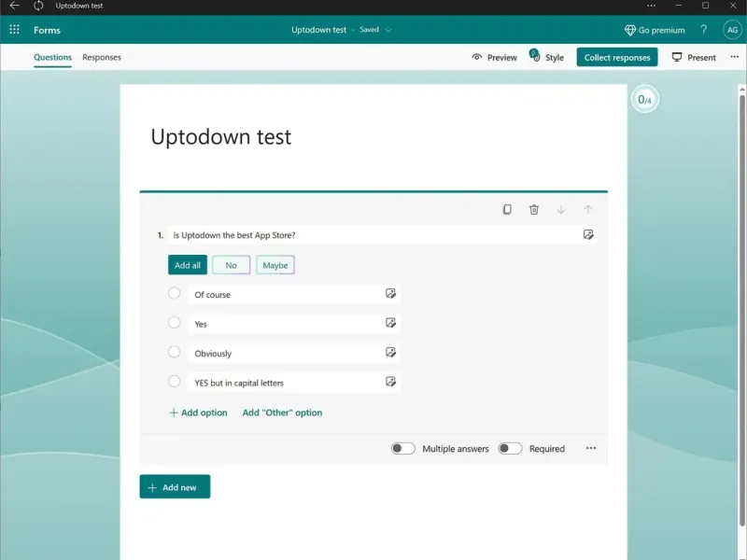The width and height of the screenshot is (747, 560).
Task: Click the back arrow in title bar
Action: click(14, 6)
